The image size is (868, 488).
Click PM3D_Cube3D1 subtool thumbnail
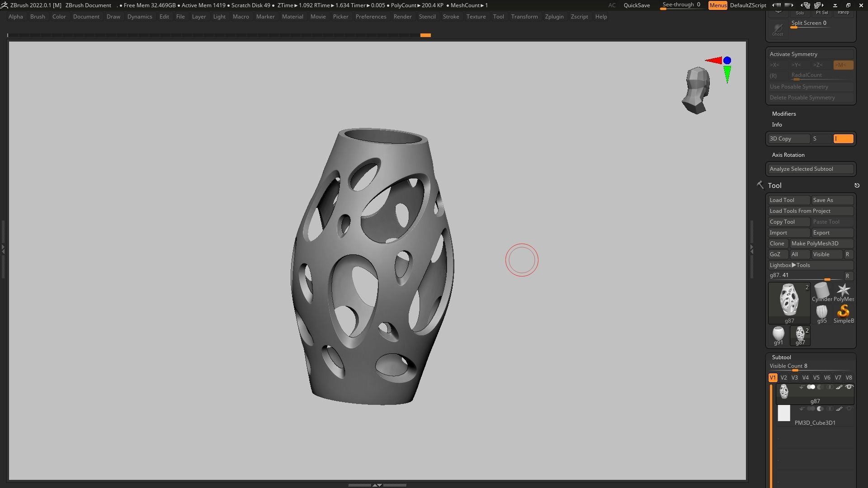(784, 413)
